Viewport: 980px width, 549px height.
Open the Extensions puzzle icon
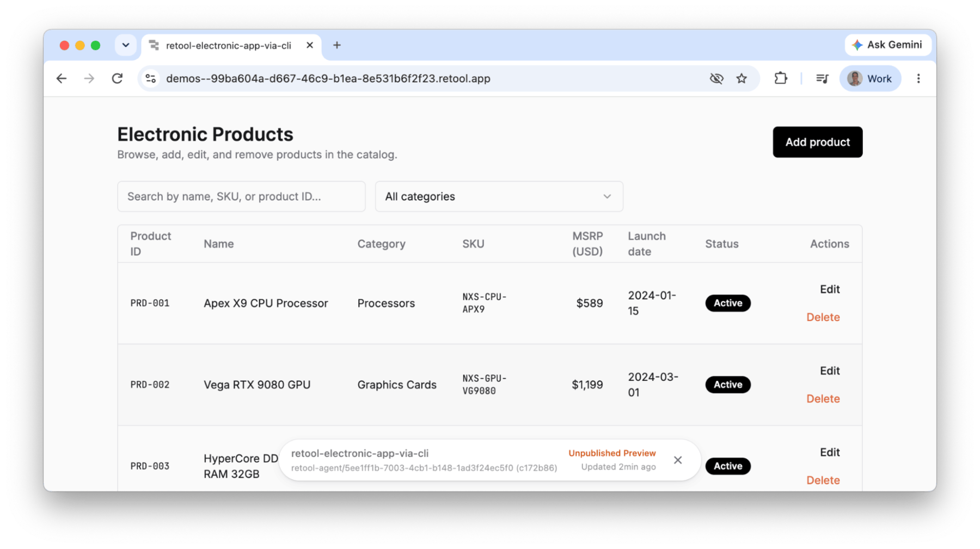click(781, 78)
